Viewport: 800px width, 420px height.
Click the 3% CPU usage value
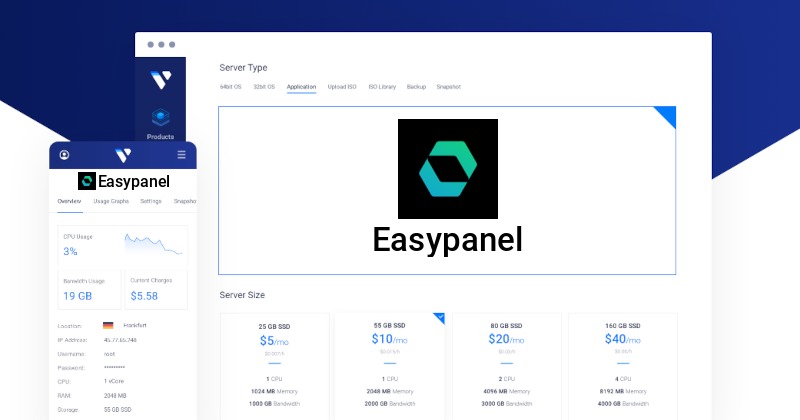tap(70, 251)
